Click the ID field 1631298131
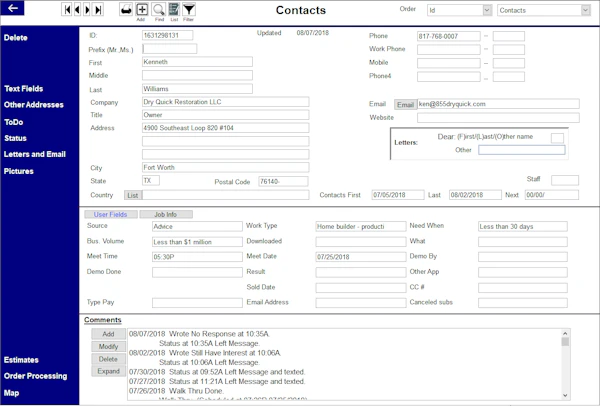The width and height of the screenshot is (600, 406). 167,35
